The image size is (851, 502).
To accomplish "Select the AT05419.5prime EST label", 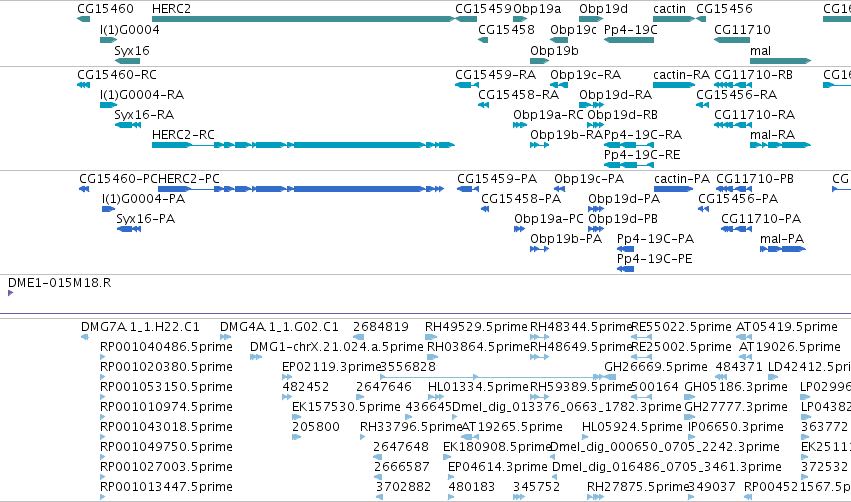I will coord(786,327).
